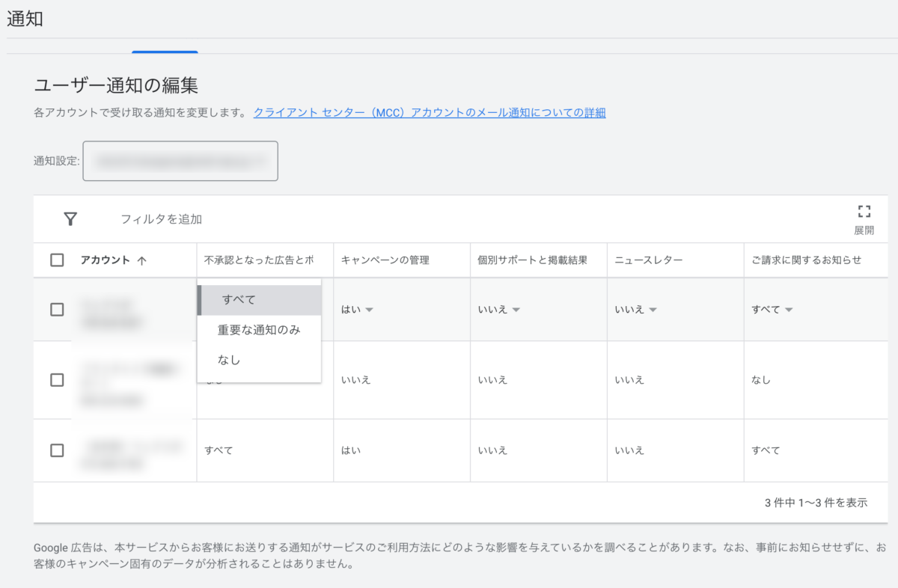This screenshot has width=898, height=588.
Task: Toggle the select-all checkbox in table header
Action: point(57,260)
